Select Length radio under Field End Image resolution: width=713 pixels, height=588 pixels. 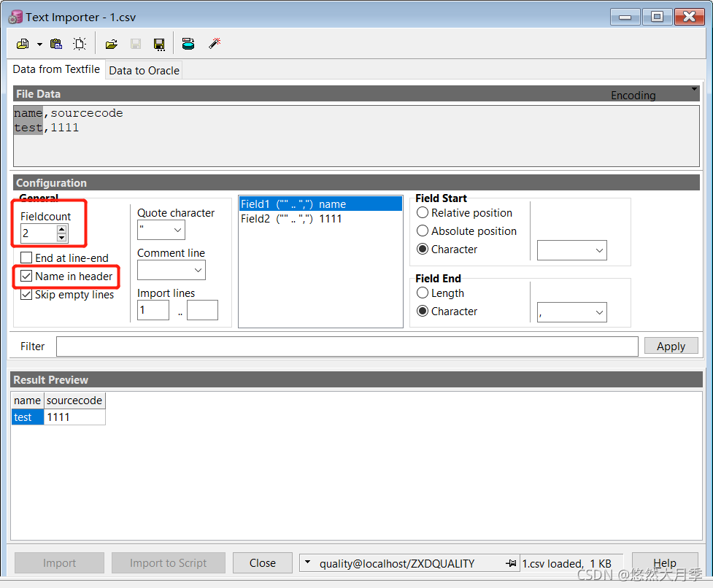coord(423,293)
